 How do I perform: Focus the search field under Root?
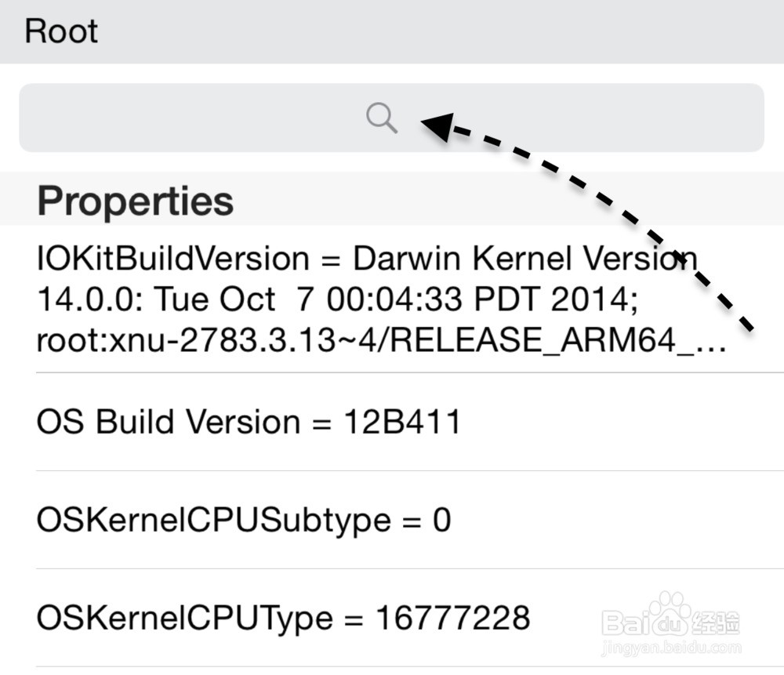click(391, 118)
